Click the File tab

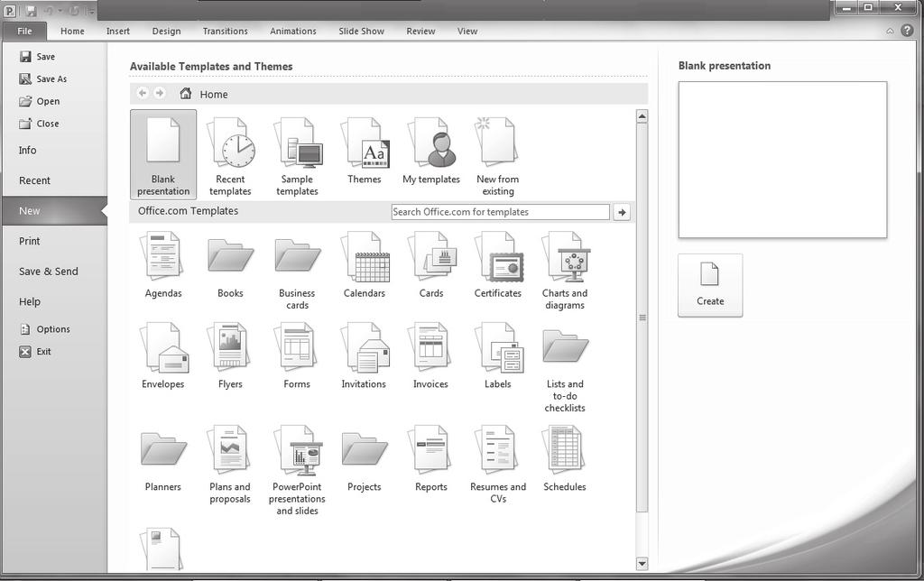point(24,32)
